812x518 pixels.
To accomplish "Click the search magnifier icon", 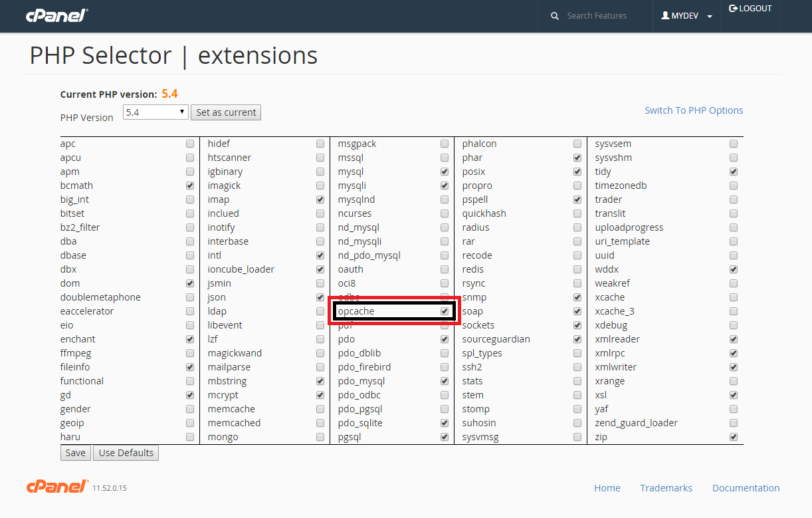I will pyautogui.click(x=555, y=16).
